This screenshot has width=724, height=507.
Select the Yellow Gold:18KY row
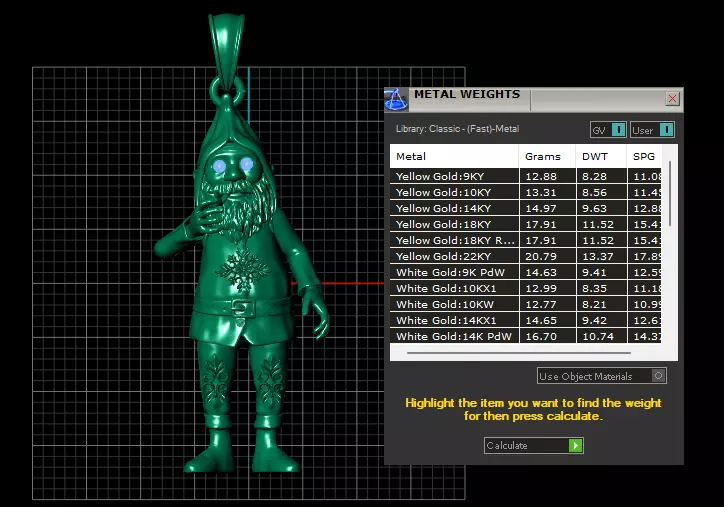[x=525, y=224]
